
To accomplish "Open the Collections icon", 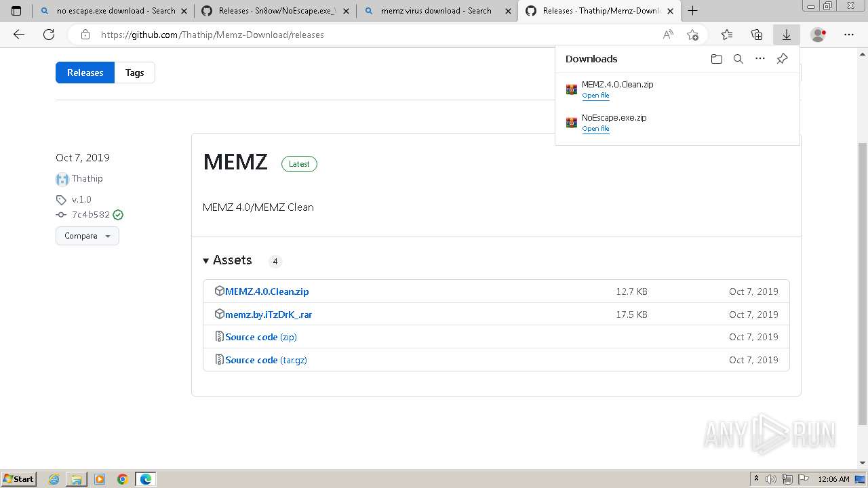I will 757,35.
